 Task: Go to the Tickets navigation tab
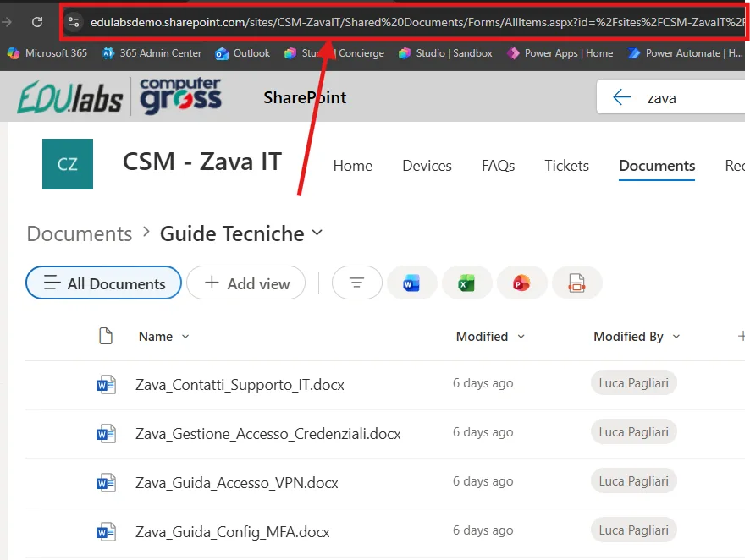[566, 166]
